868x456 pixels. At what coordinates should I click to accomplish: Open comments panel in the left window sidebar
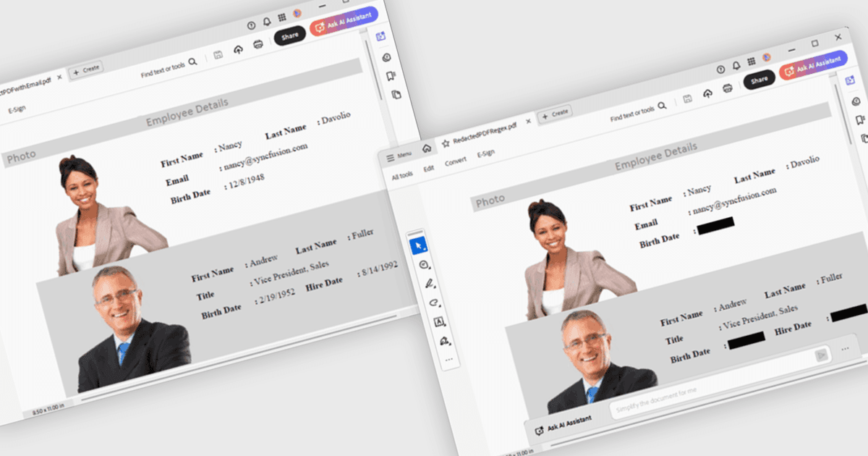click(x=386, y=57)
